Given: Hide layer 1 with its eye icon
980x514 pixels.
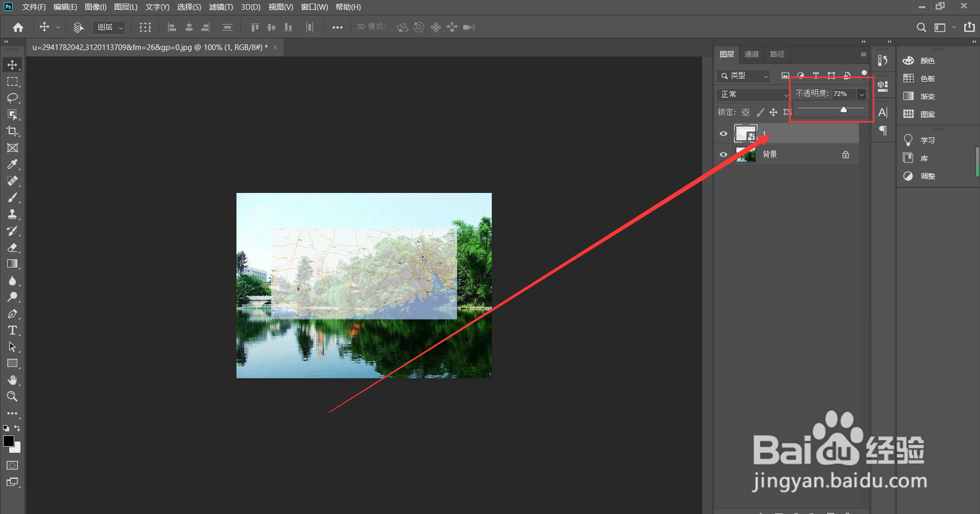Looking at the screenshot, I should (x=723, y=134).
